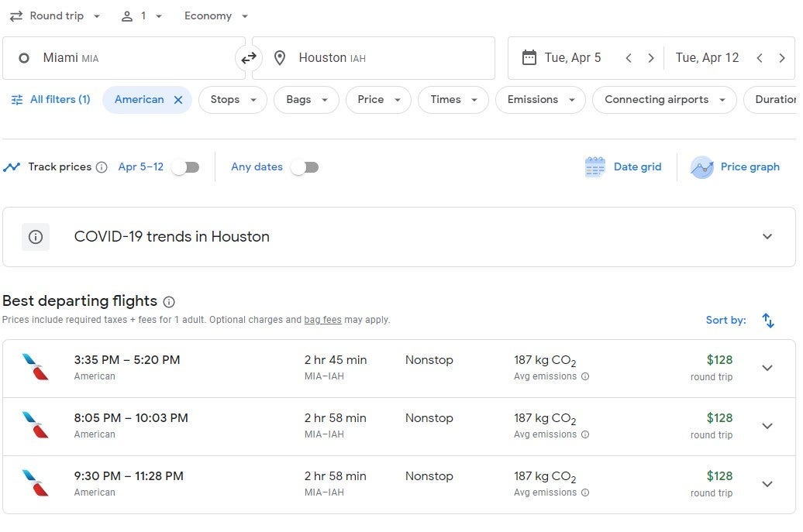This screenshot has height=532, width=803.
Task: Open the Date grid view
Action: 624,167
